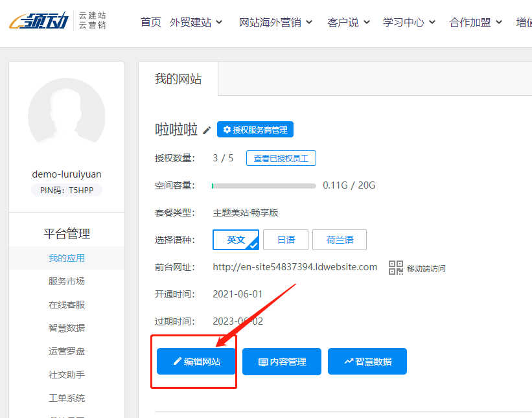The height and width of the screenshot is (418, 532).
Task: Go to 首页 in top navigation
Action: (x=151, y=22)
